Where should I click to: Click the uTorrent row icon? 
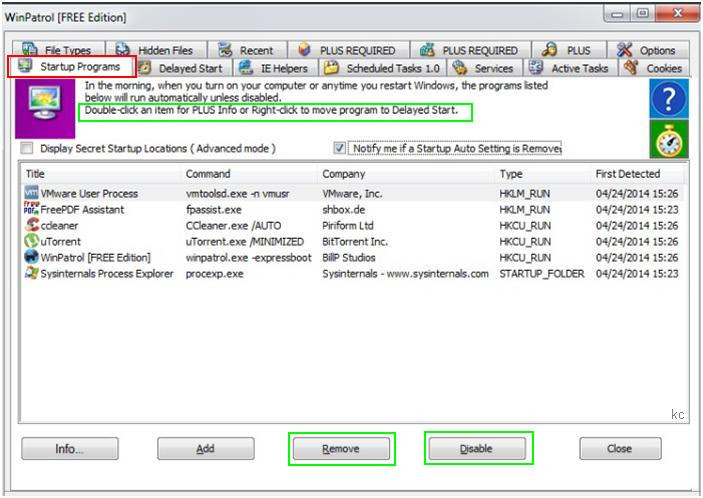coord(31,241)
